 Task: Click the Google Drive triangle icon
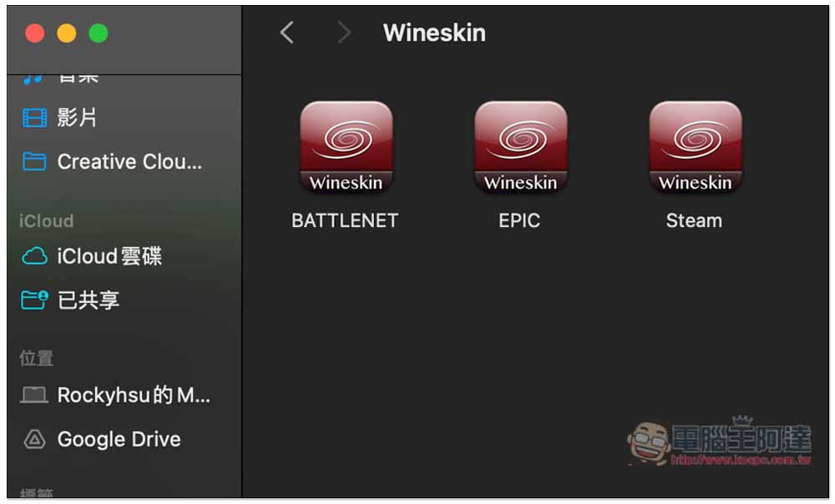pos(34,440)
